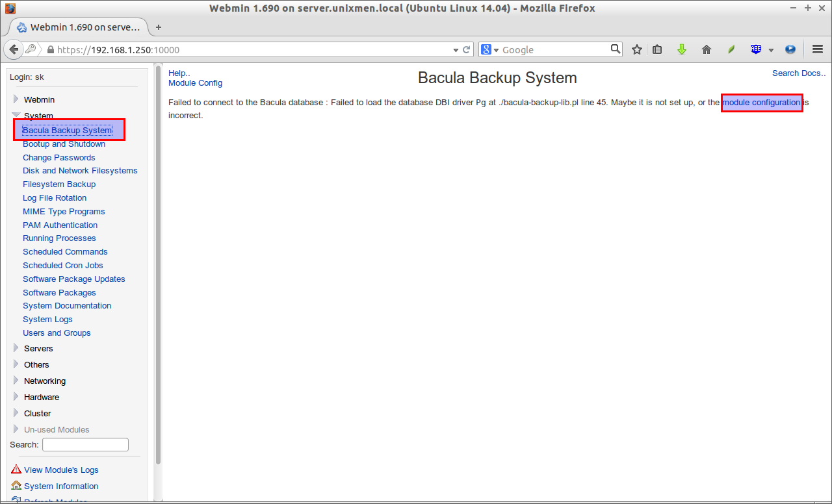
Task: Open Change Passwords module
Action: tap(58, 158)
